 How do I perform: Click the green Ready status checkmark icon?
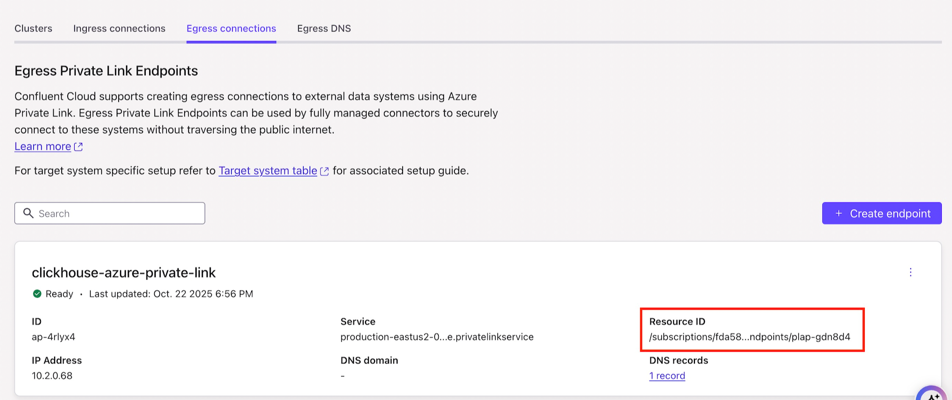pos(37,294)
